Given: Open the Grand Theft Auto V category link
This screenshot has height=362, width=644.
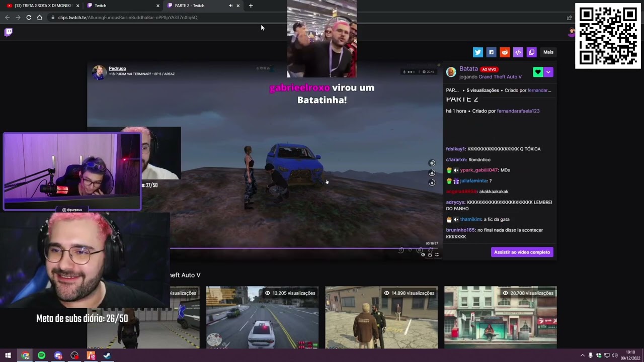Looking at the screenshot, I should pyautogui.click(x=500, y=77).
